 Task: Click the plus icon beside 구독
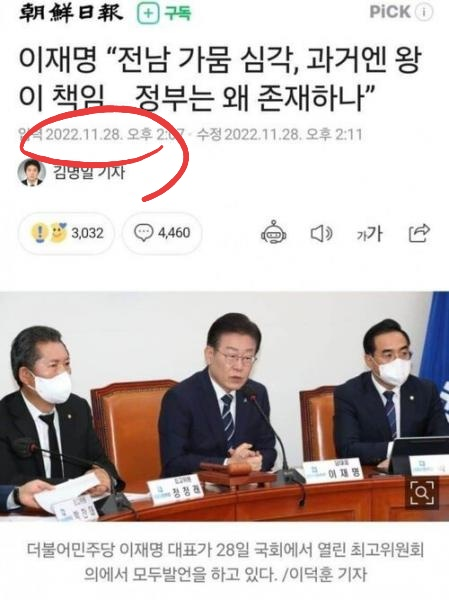pyautogui.click(x=148, y=14)
